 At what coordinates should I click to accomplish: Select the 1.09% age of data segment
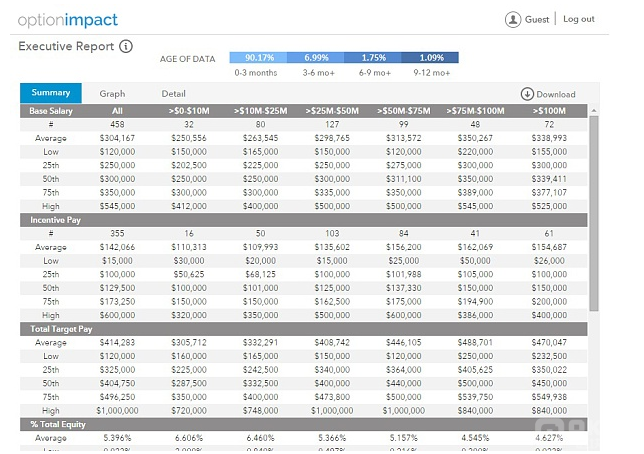tap(431, 58)
